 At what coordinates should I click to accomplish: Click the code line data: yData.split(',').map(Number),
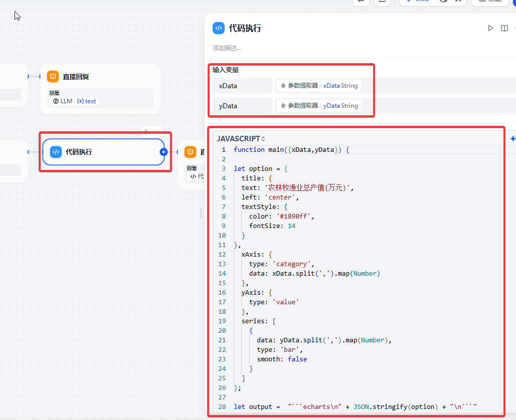pyautogui.click(x=324, y=340)
